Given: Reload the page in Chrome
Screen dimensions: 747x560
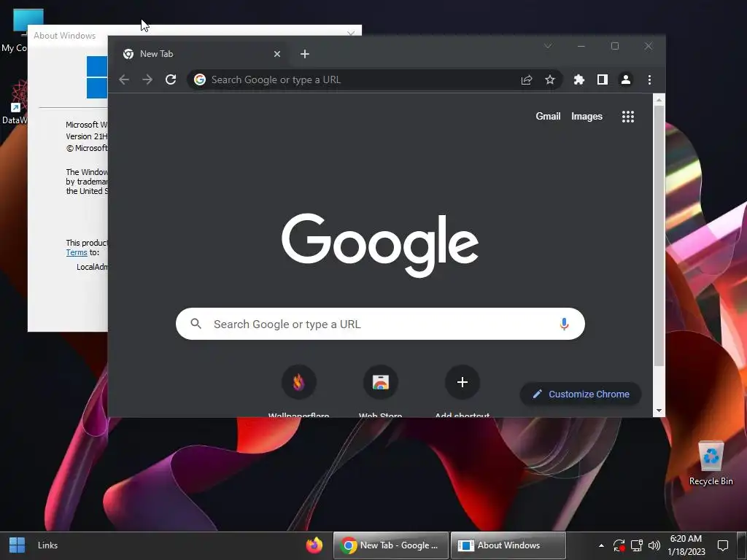Looking at the screenshot, I should 171,79.
